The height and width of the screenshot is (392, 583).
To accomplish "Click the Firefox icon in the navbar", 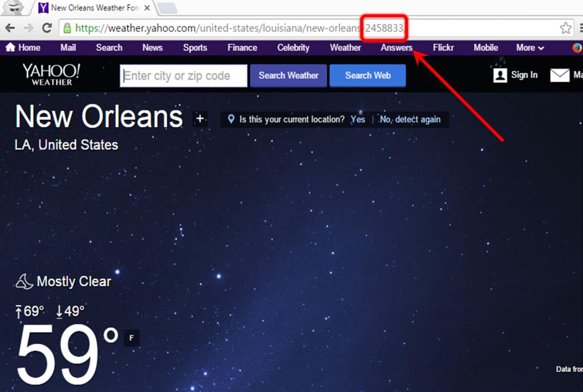I will [x=578, y=48].
